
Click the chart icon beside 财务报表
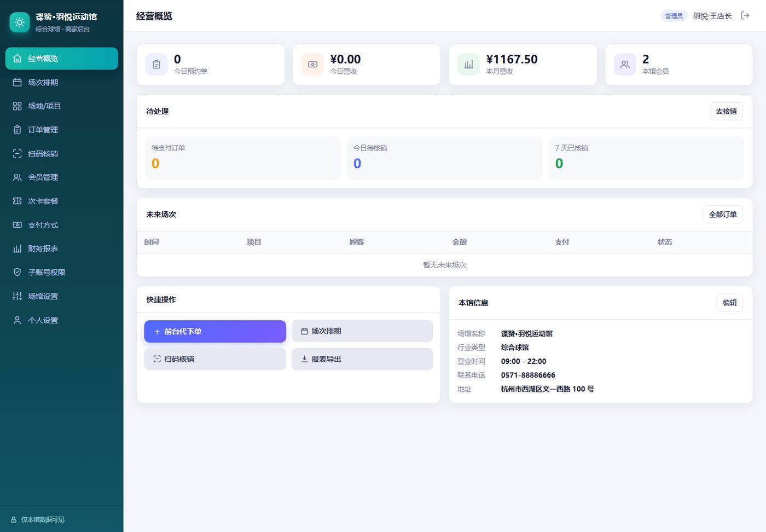click(x=18, y=248)
